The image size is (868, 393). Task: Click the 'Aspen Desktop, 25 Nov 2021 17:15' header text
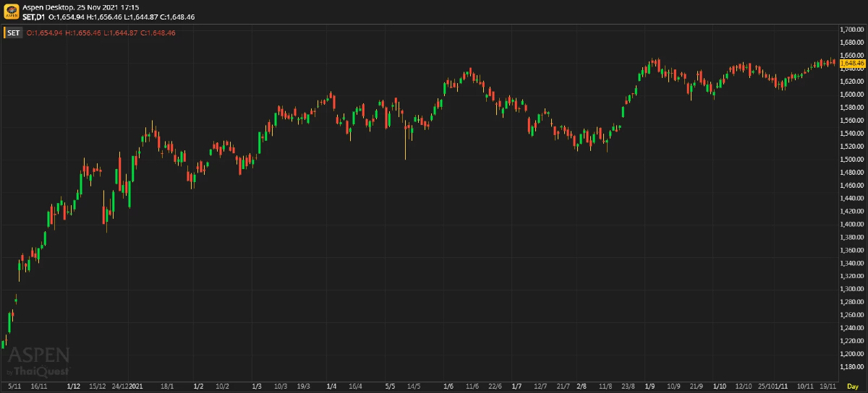coord(80,7)
